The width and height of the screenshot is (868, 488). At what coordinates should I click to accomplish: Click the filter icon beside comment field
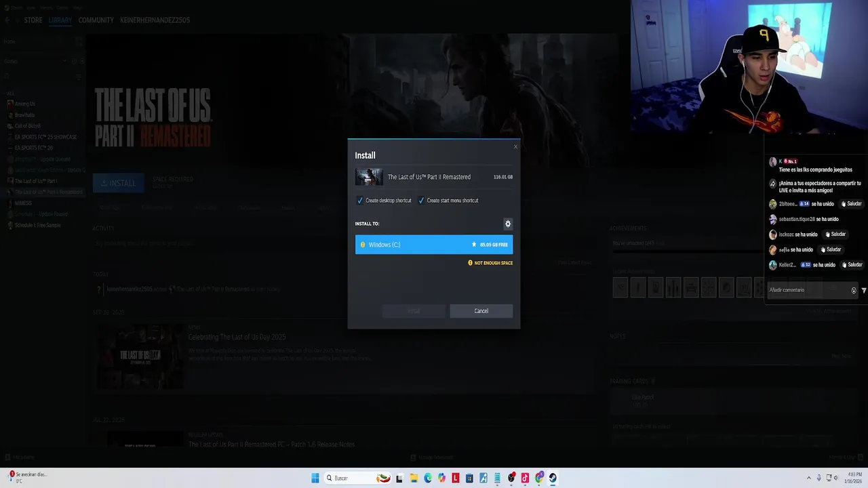click(863, 290)
